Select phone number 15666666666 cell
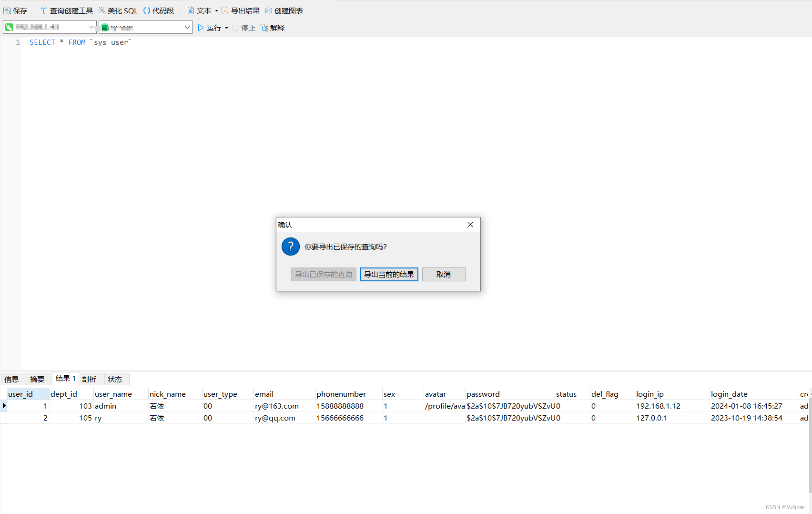 348,418
